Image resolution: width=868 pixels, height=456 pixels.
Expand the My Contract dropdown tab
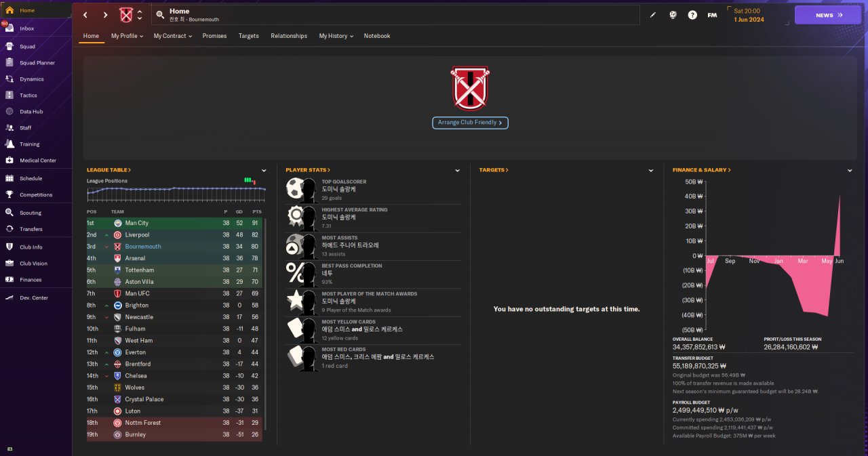click(x=172, y=36)
